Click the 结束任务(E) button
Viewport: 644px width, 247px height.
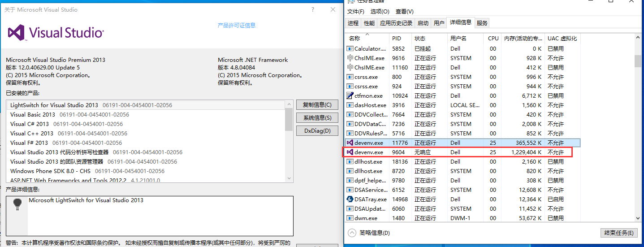tap(618, 233)
